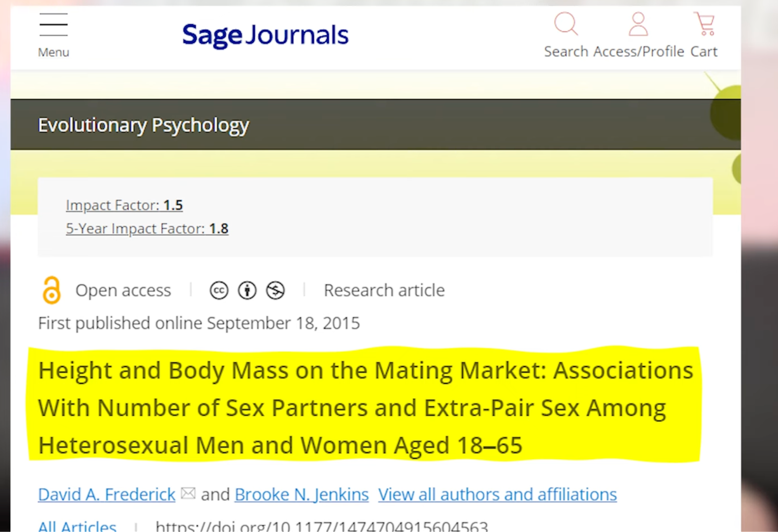778x532 pixels.
Task: Click the Search magnifier icon
Action: click(566, 24)
